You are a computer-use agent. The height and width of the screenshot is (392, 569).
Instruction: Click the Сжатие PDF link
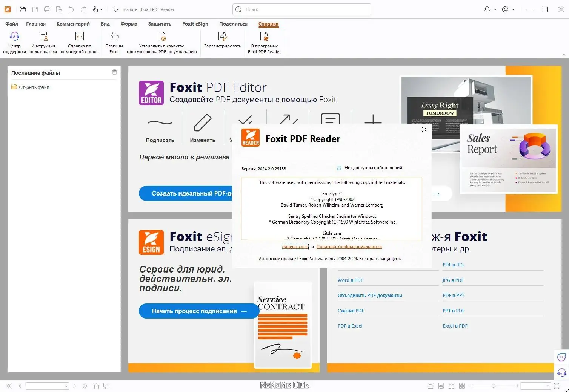[x=351, y=311]
